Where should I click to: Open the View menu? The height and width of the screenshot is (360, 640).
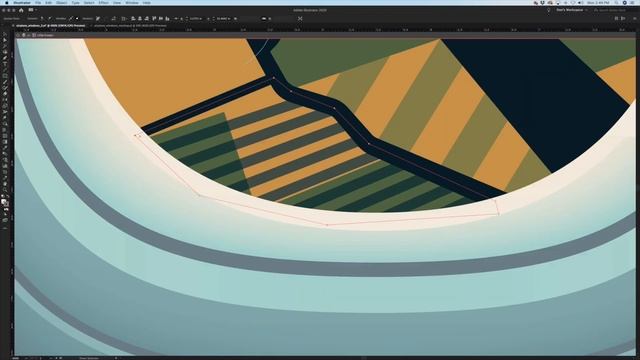(x=117, y=2)
